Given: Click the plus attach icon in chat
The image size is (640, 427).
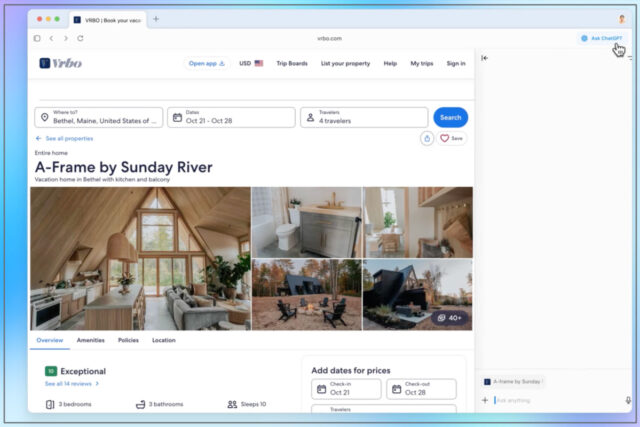Looking at the screenshot, I should coord(486,400).
